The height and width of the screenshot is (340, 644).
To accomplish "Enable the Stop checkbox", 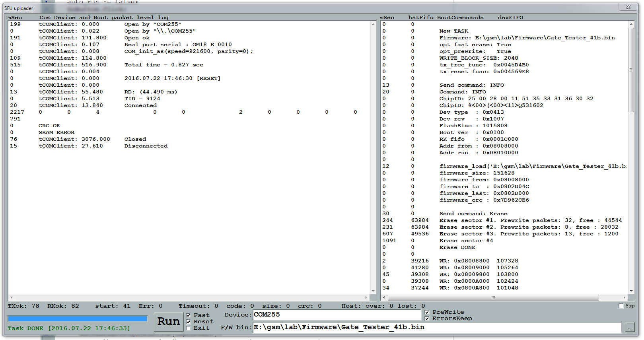I will 621,306.
